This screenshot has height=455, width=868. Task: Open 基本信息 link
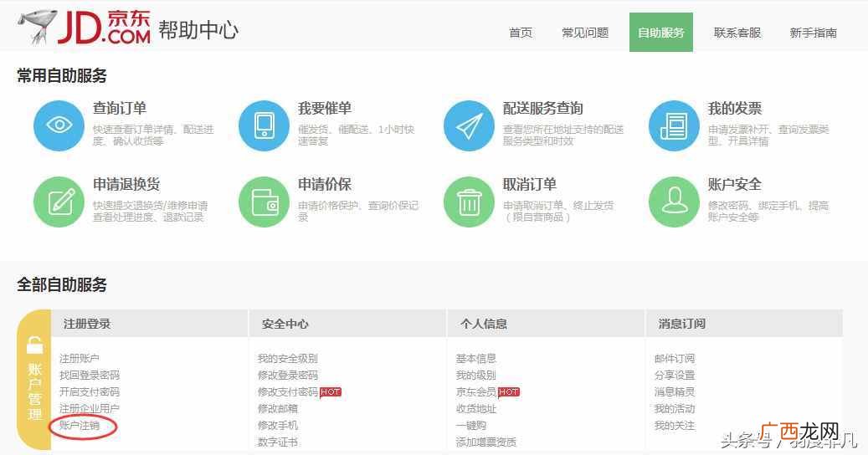475,358
